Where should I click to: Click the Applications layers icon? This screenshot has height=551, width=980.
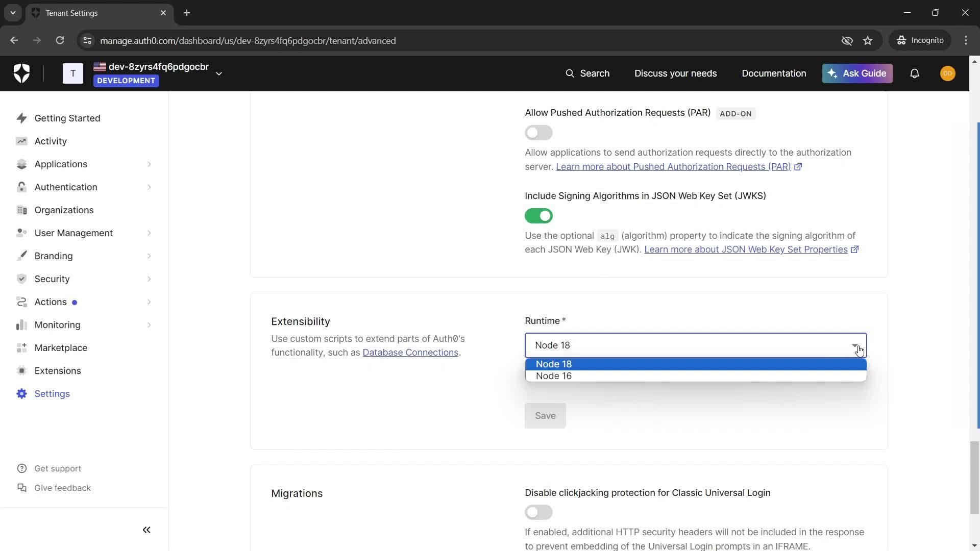[21, 164]
